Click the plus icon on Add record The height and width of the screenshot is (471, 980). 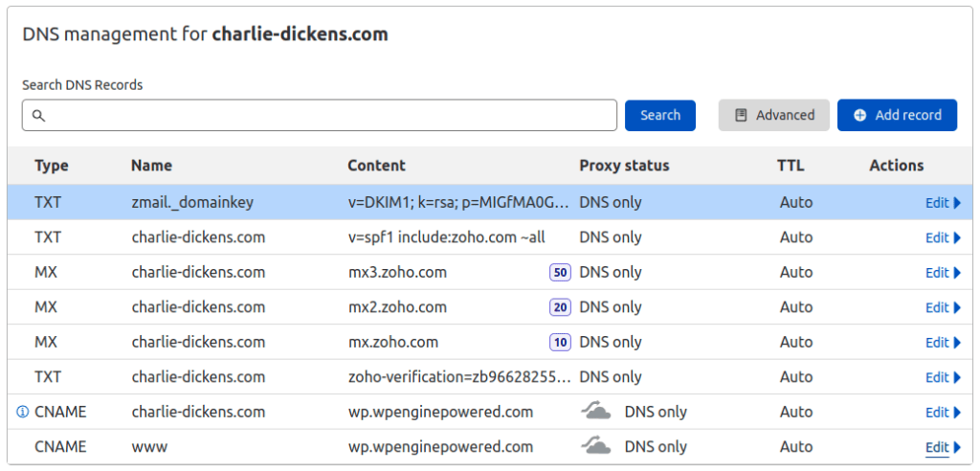pos(859,115)
